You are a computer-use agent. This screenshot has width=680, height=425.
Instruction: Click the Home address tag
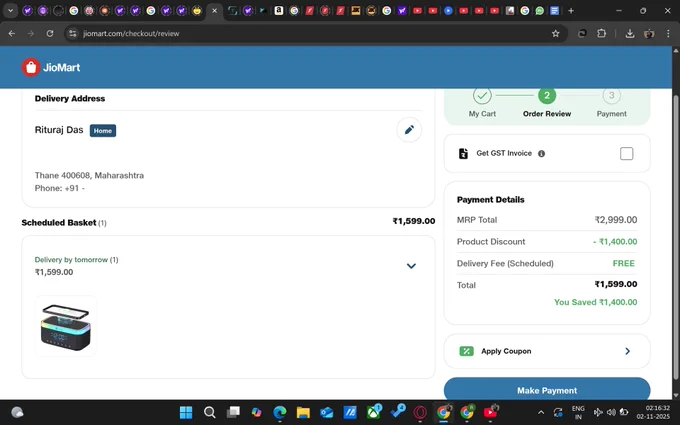point(103,131)
